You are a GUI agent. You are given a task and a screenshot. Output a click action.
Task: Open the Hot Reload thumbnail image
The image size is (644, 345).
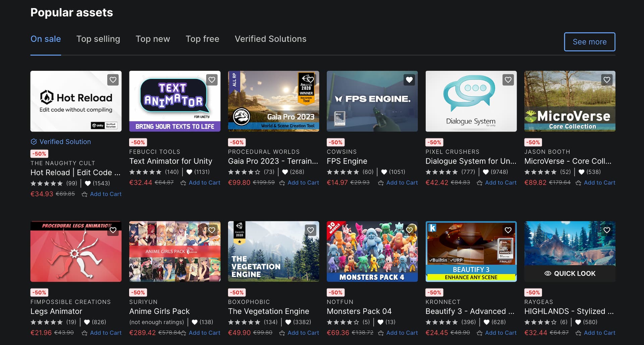tap(76, 101)
